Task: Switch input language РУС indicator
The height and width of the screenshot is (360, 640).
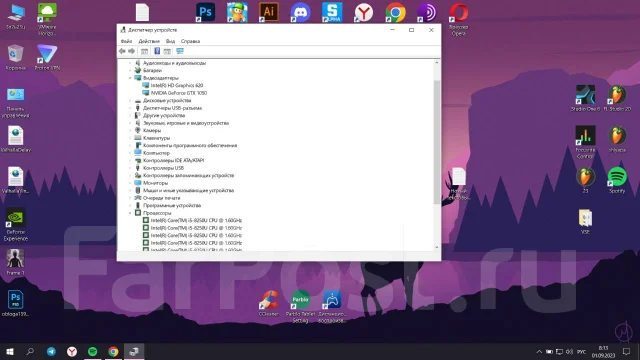Action: 582,352
